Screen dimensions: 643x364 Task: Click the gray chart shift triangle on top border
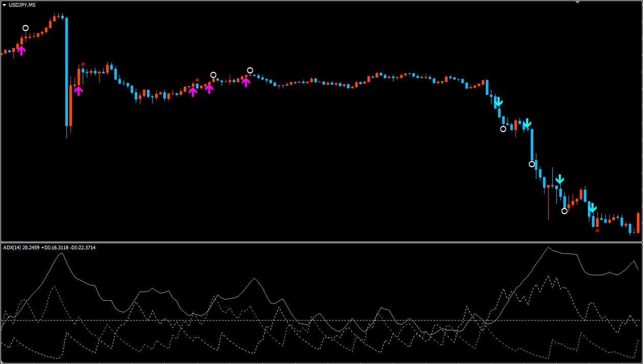[x=577, y=2]
